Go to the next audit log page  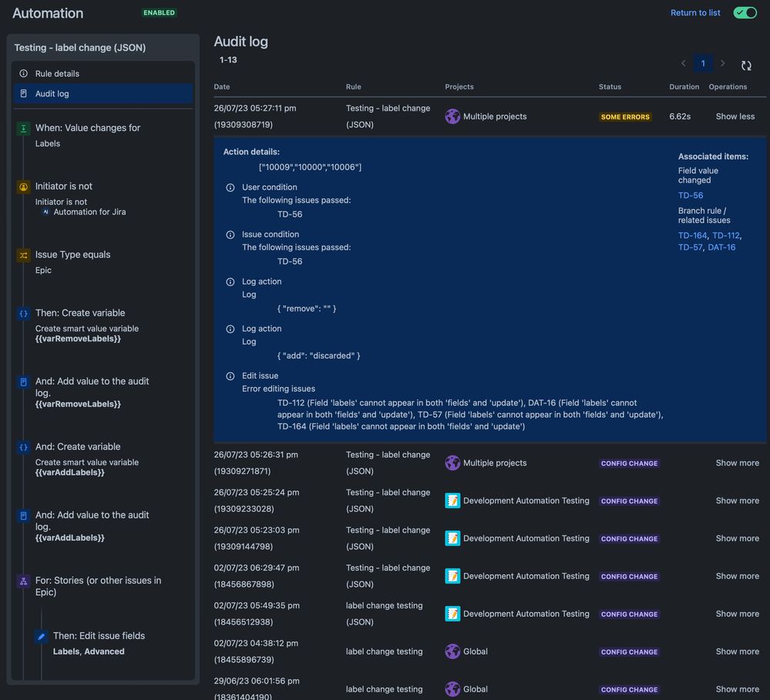[723, 63]
